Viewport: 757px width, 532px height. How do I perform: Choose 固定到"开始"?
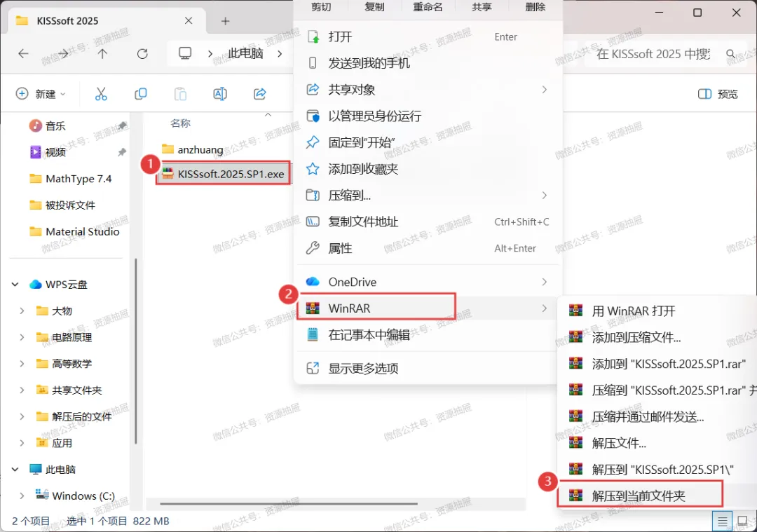[428, 142]
